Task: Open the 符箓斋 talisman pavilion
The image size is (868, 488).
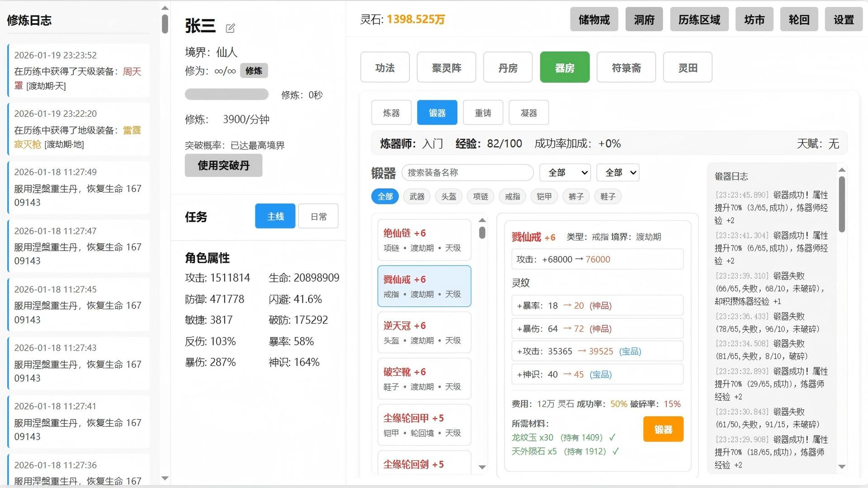Action: (626, 67)
